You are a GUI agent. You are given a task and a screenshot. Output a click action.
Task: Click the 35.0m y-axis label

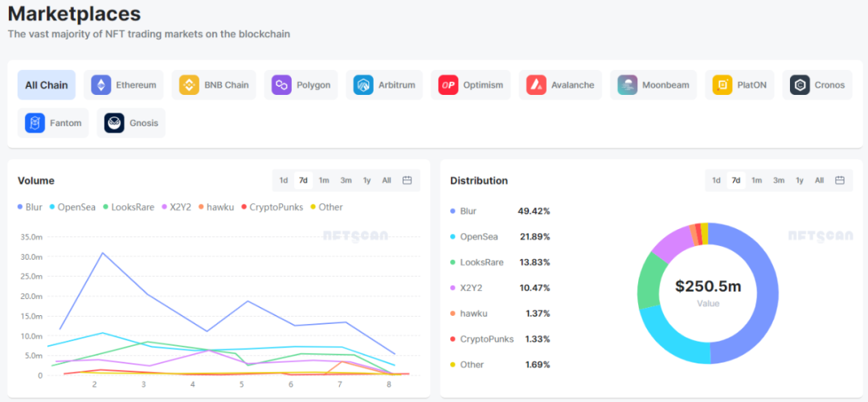pos(31,237)
